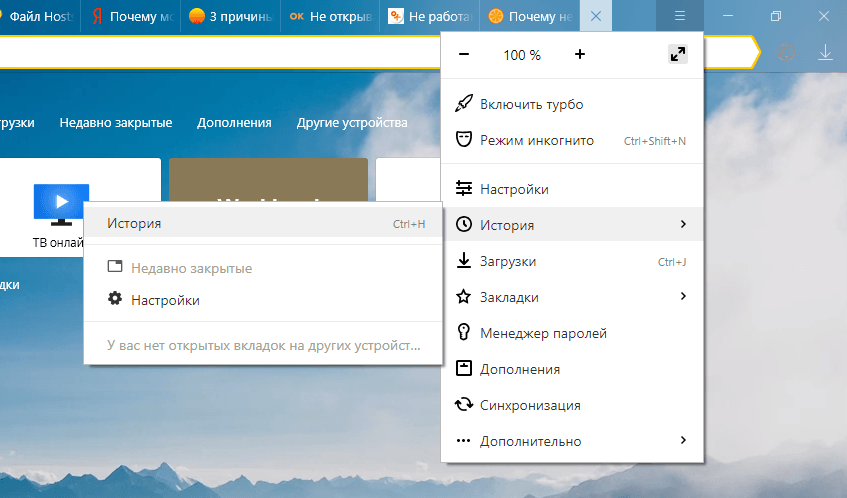This screenshot has height=498, width=847.
Task: Select Загрузки in the main menu
Action: [508, 261]
